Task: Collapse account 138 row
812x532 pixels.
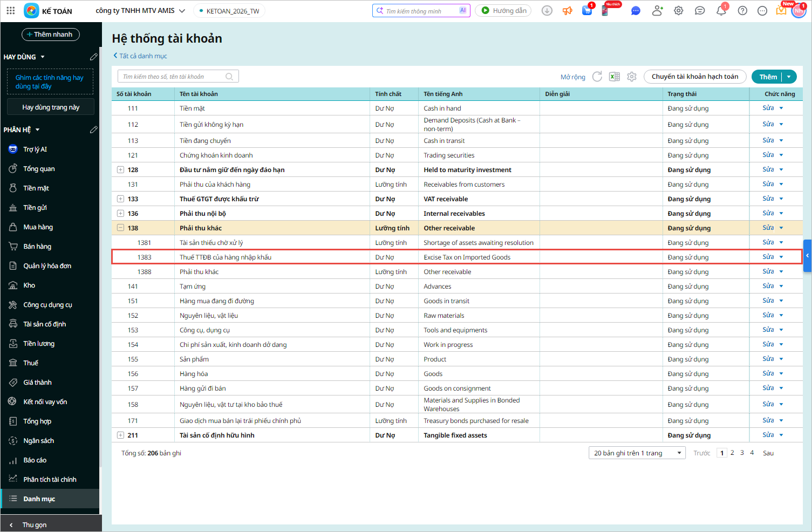Action: (x=120, y=228)
